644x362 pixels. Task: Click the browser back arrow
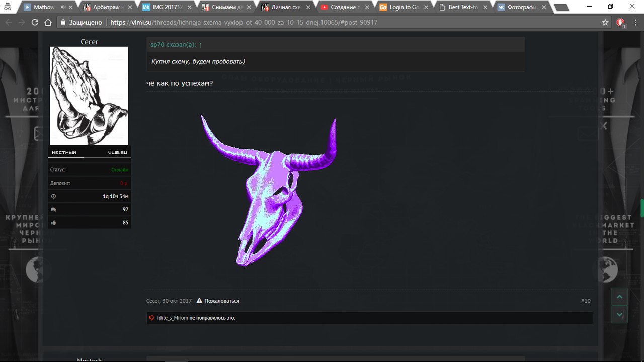tap(9, 22)
